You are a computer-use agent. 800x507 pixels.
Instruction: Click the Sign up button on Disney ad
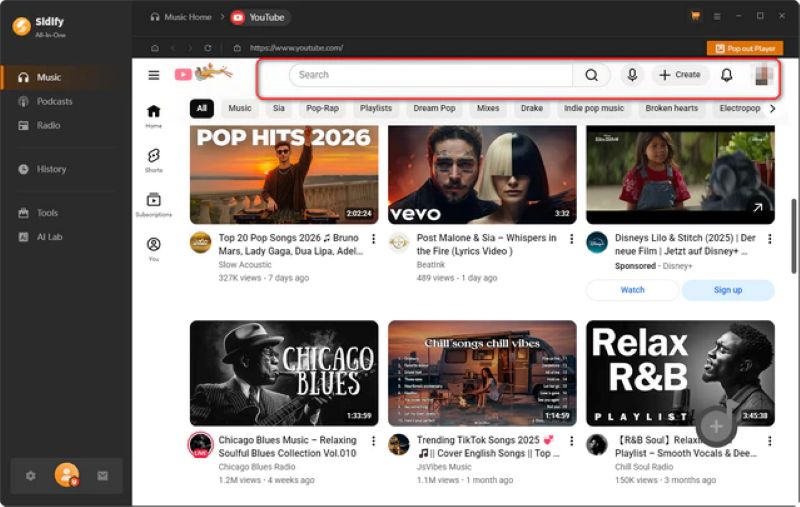(x=728, y=290)
